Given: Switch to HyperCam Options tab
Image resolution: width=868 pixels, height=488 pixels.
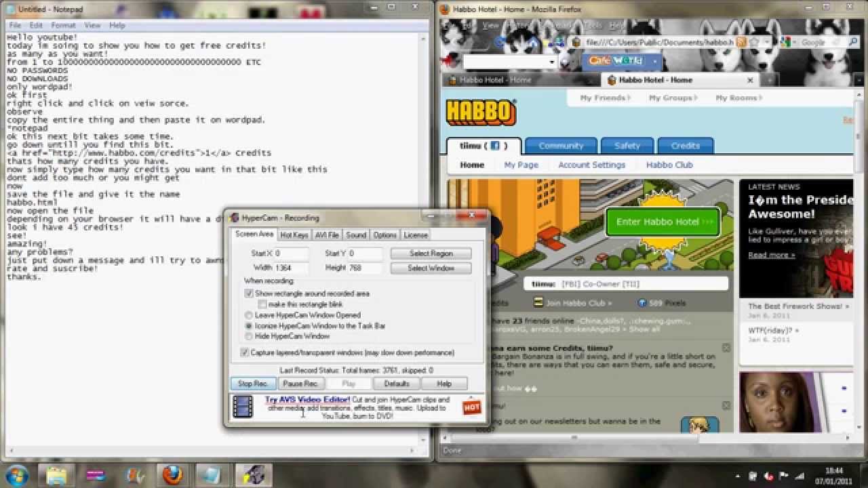Looking at the screenshot, I should click(x=384, y=235).
